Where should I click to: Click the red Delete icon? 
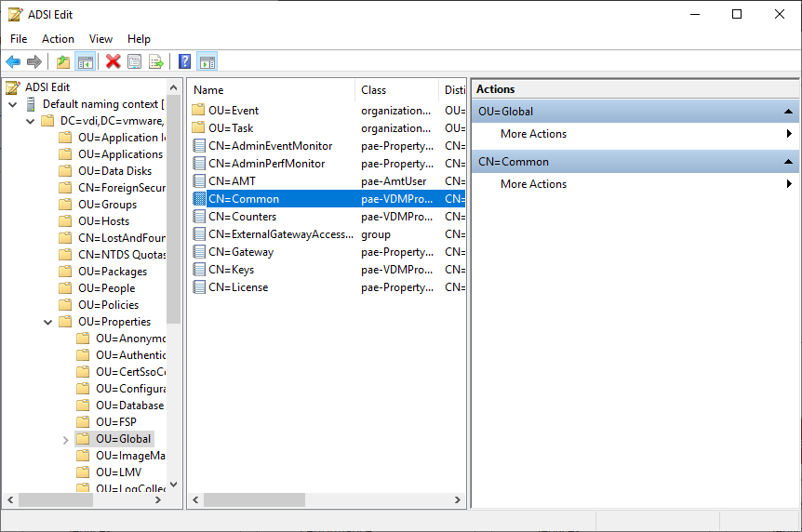pos(113,62)
